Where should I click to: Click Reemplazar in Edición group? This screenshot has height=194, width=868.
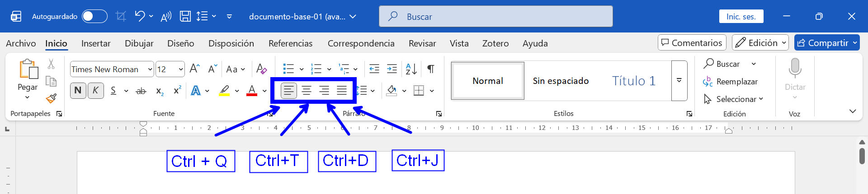click(730, 82)
